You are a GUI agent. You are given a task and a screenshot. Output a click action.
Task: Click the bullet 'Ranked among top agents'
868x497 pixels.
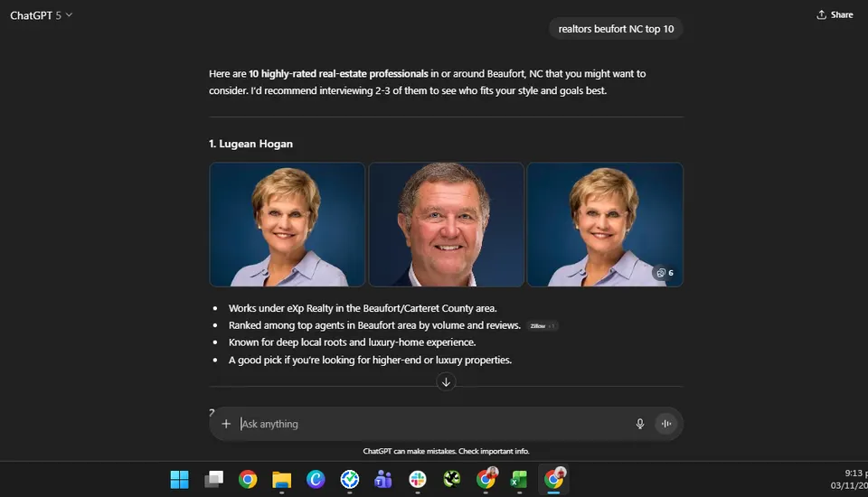coord(374,325)
